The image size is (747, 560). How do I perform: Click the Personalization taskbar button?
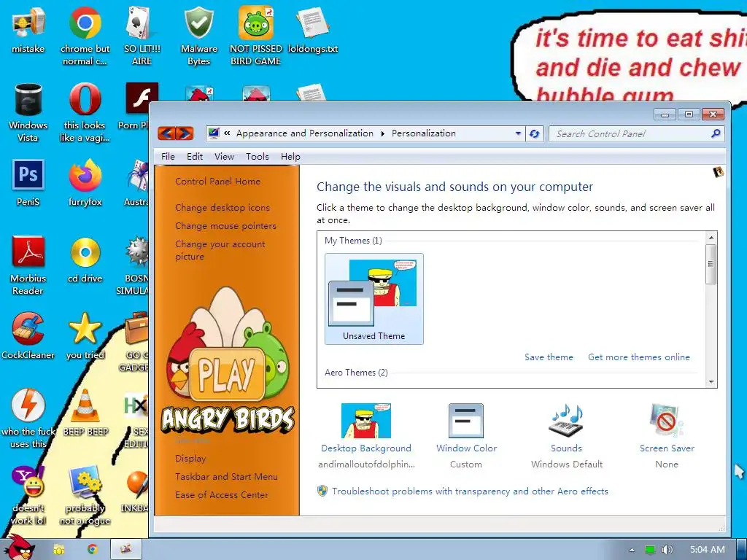126,550
